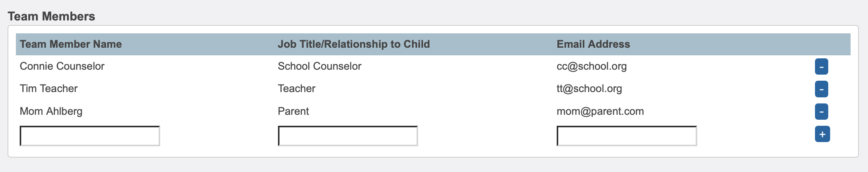The height and width of the screenshot is (172, 868).
Task: Click the Parent relationship cell
Action: 293,111
